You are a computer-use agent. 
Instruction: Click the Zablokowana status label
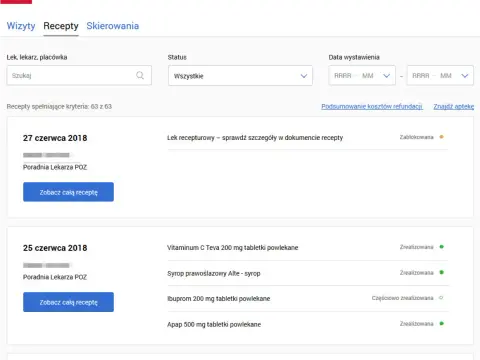(x=417, y=137)
